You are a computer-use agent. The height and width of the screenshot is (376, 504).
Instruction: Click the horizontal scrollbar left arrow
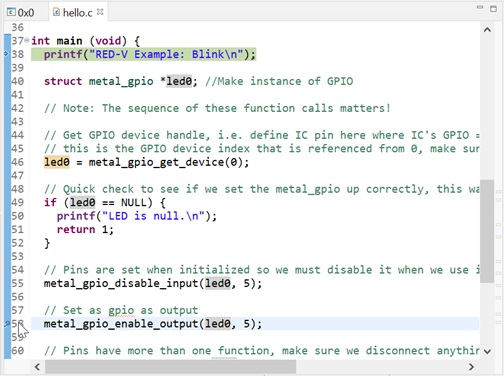(37, 367)
